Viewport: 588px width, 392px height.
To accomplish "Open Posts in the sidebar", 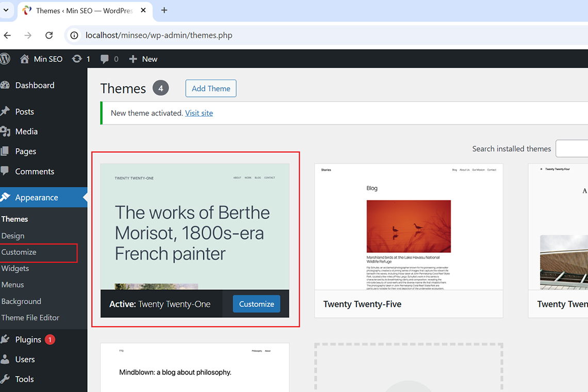I will pyautogui.click(x=24, y=111).
